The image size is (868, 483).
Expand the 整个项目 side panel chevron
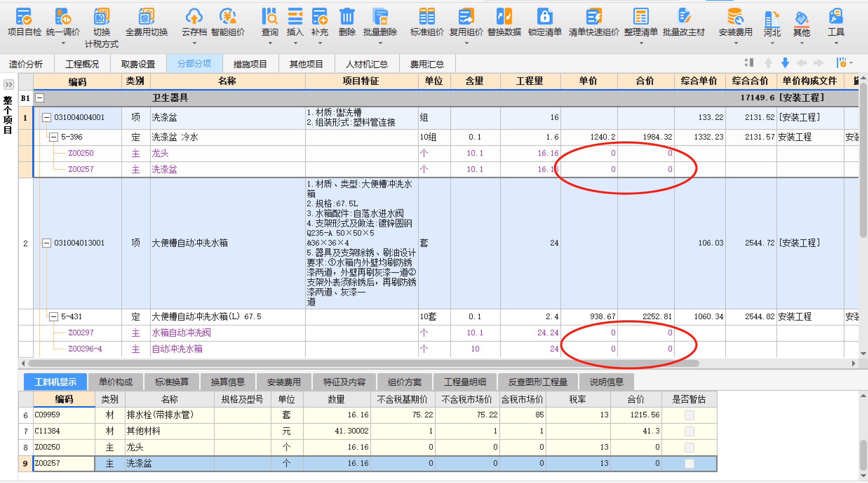click(8, 85)
